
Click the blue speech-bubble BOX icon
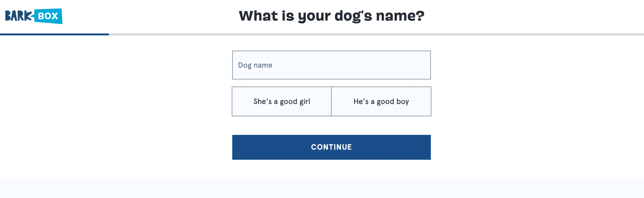pos(48,16)
